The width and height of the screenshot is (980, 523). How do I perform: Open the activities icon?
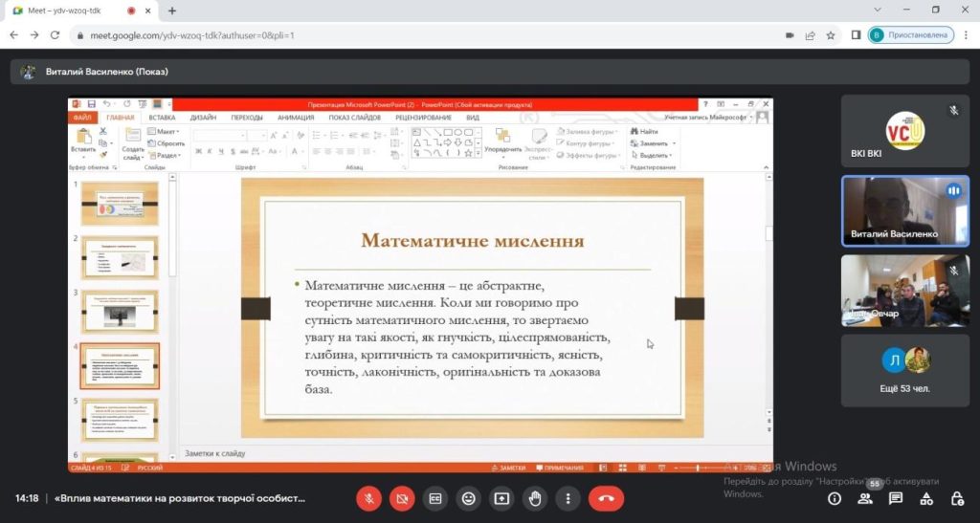pyautogui.click(x=926, y=498)
